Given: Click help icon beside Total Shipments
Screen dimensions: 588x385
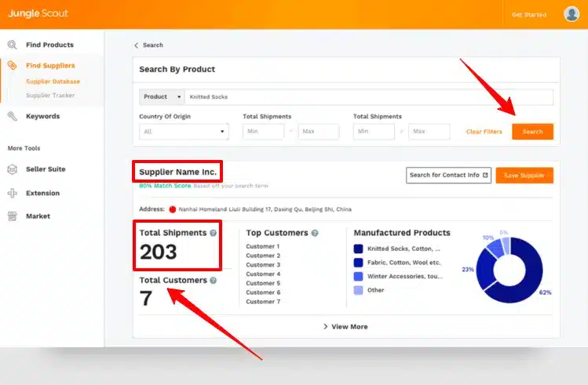Looking at the screenshot, I should [214, 233].
